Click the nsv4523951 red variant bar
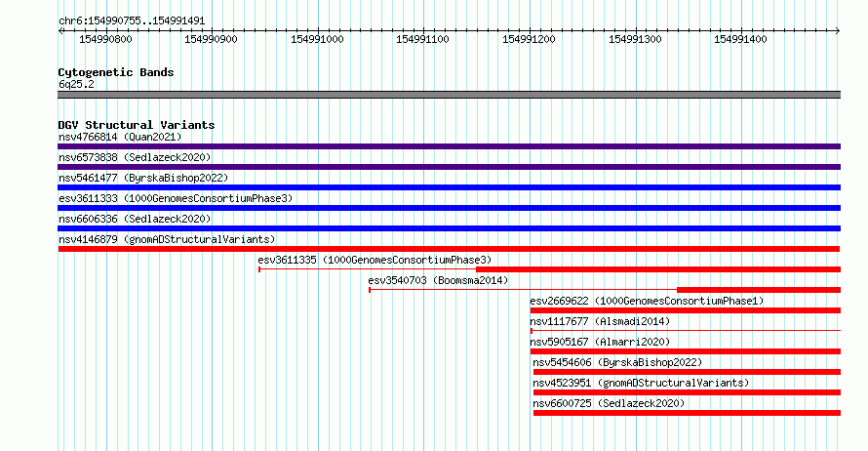The height and width of the screenshot is (451, 868). pos(687,392)
